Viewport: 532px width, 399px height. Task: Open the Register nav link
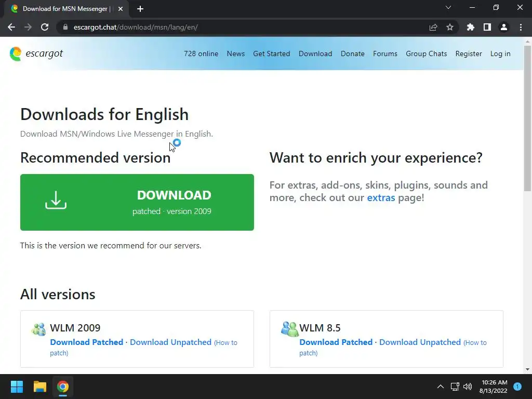[x=469, y=54]
